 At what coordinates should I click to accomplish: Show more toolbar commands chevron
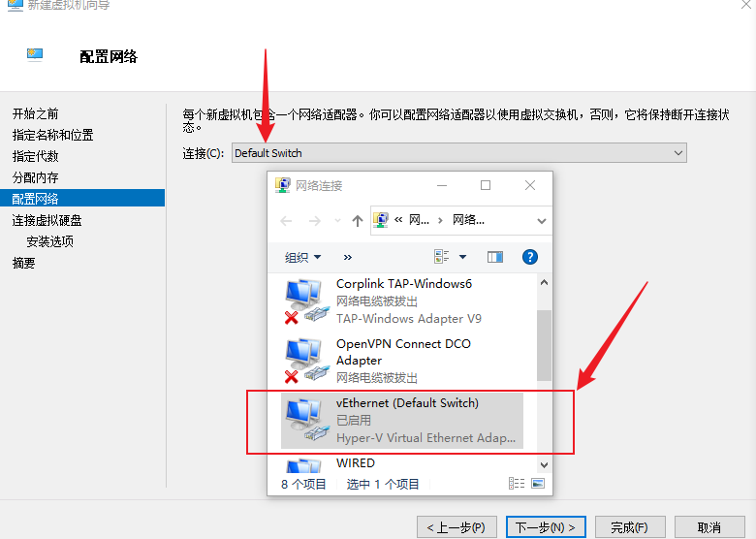[x=348, y=257]
